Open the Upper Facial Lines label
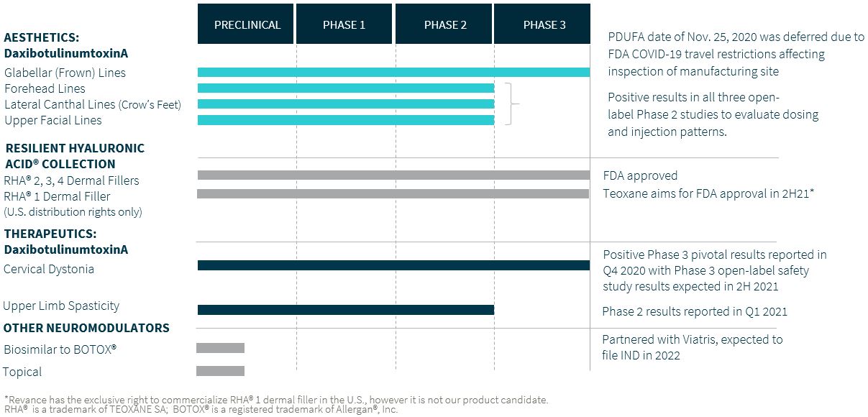 click(53, 120)
